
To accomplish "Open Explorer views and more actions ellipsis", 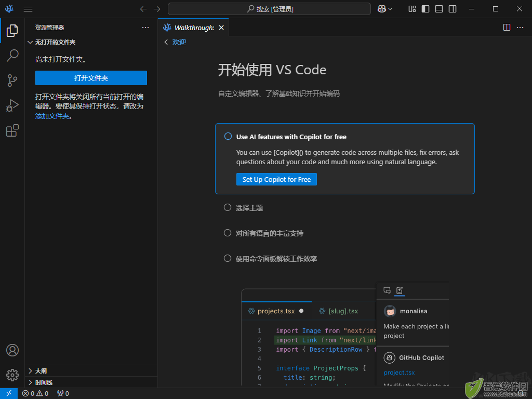I will click(145, 28).
